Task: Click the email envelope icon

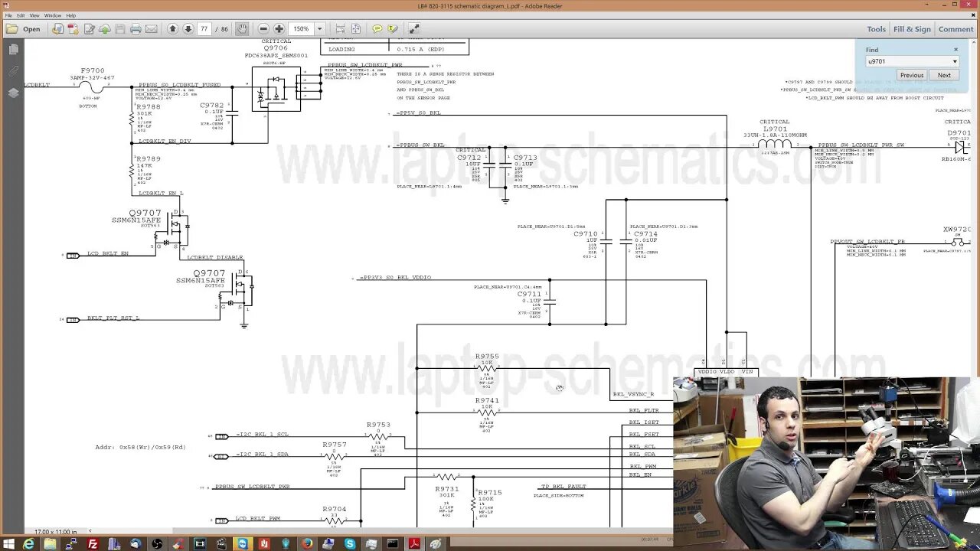Action: click(x=152, y=29)
